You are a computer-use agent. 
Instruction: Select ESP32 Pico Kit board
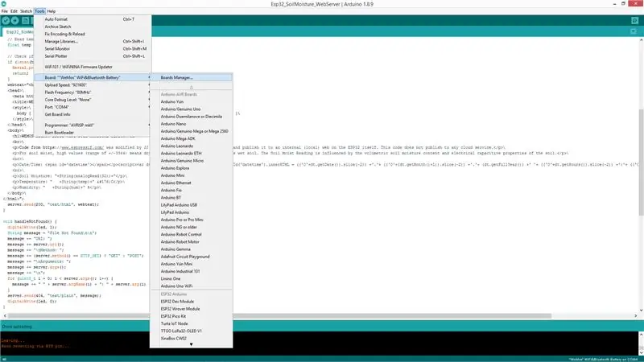[191, 316]
